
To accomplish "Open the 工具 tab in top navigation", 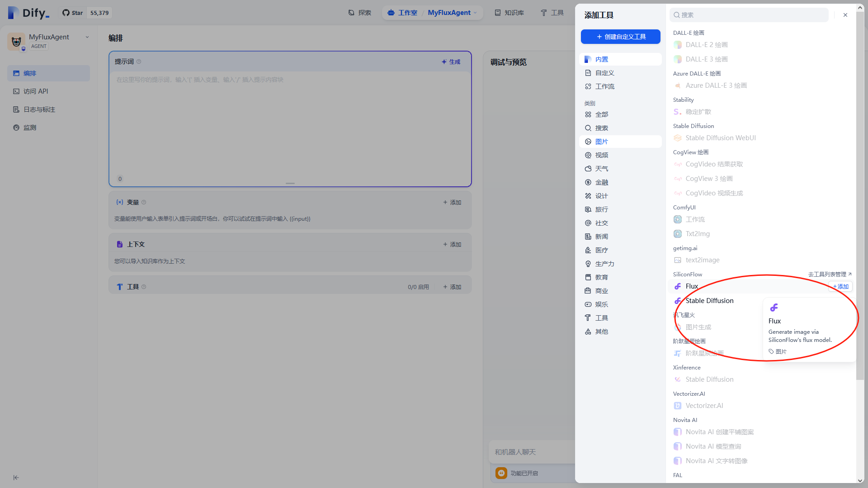I will click(x=552, y=13).
